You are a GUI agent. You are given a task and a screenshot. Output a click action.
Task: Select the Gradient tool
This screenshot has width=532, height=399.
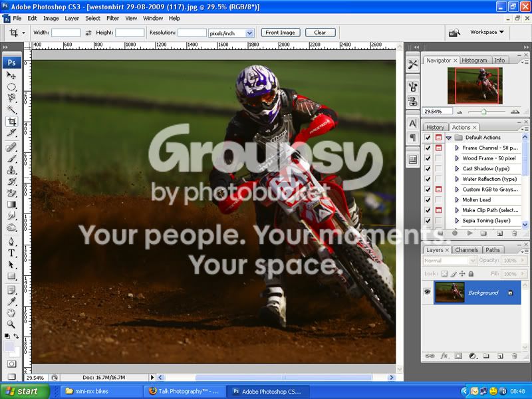(x=11, y=204)
